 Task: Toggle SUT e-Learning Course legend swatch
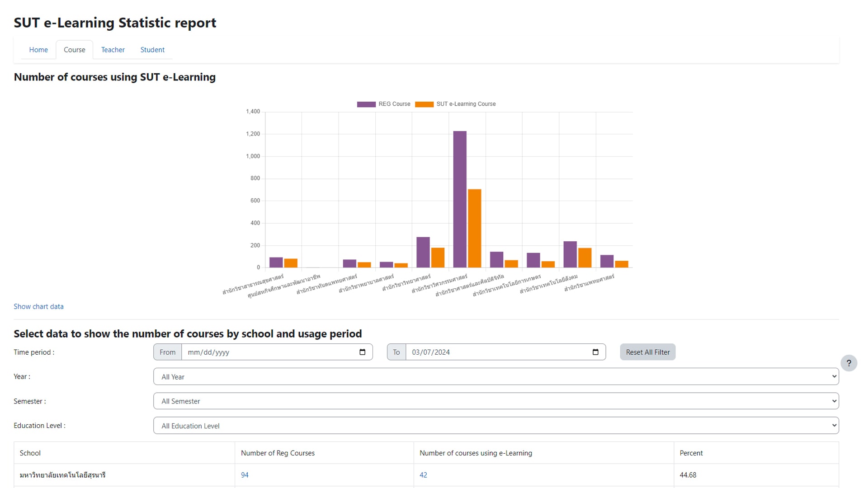424,104
